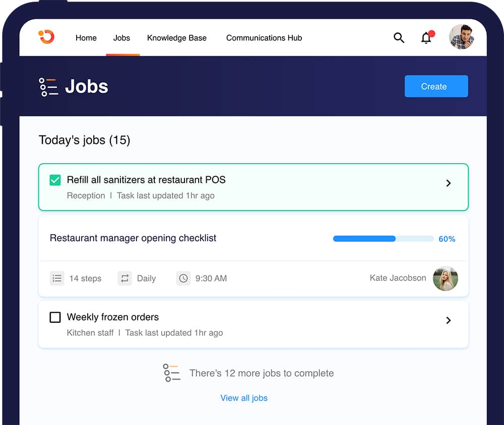Follow the View all jobs link
The image size is (504, 425).
(244, 398)
